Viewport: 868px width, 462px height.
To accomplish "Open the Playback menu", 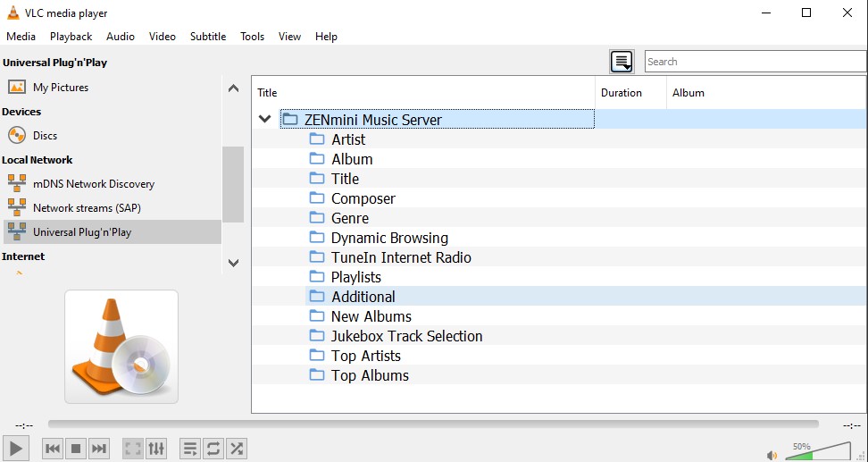I will coord(71,37).
